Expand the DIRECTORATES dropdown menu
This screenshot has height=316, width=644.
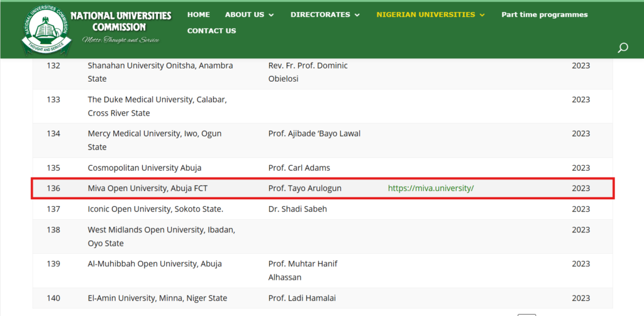(325, 14)
